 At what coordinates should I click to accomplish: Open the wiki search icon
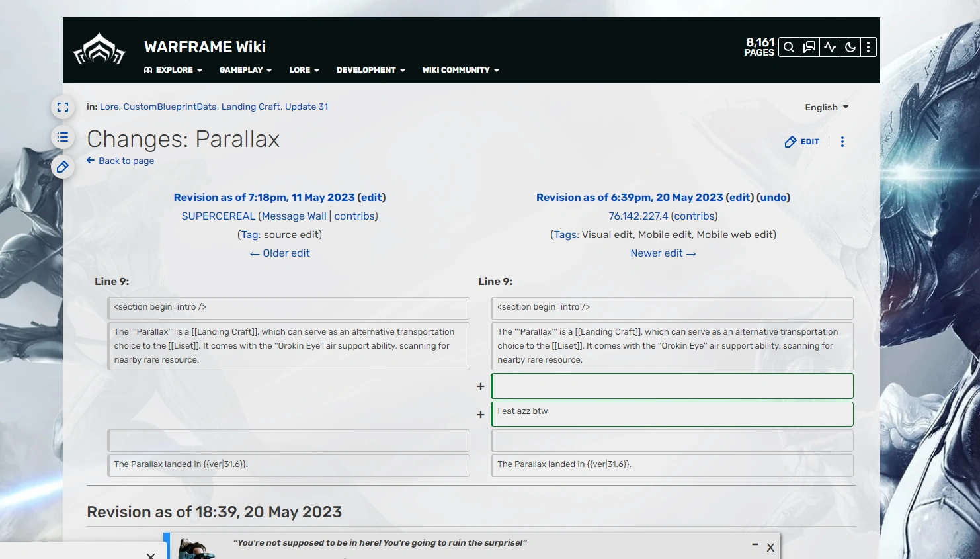[x=789, y=47]
